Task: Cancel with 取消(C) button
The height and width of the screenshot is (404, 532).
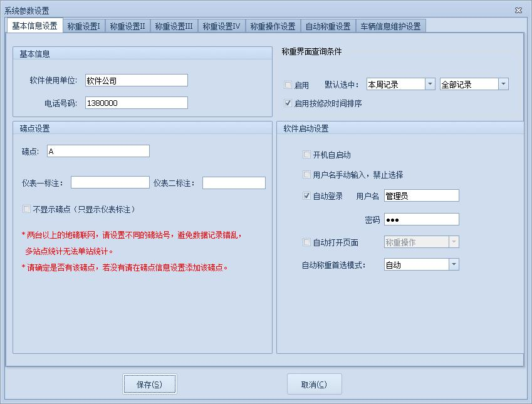Action: (x=314, y=384)
